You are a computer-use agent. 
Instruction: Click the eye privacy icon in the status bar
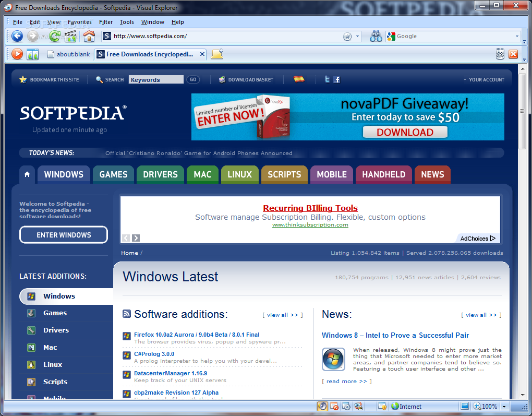(x=358, y=406)
